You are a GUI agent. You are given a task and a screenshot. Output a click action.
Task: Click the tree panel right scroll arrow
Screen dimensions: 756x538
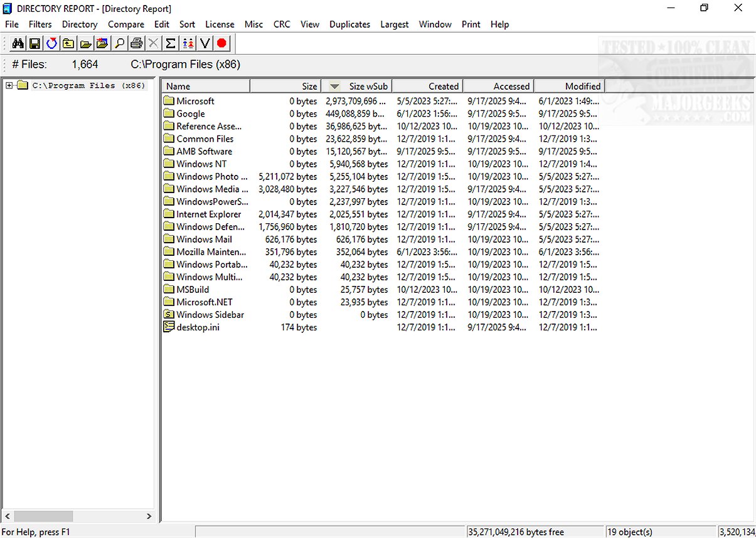(x=149, y=516)
